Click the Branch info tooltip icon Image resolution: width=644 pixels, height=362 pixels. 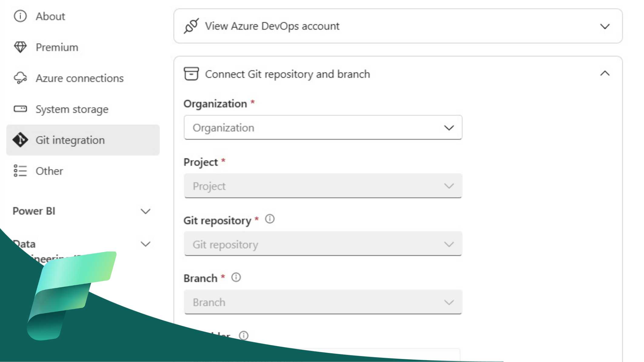(236, 277)
